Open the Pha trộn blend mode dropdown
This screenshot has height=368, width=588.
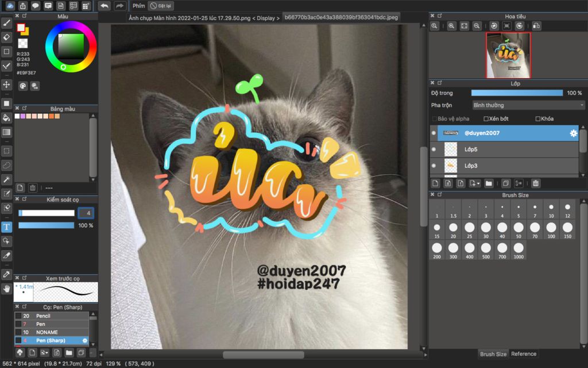tap(528, 105)
